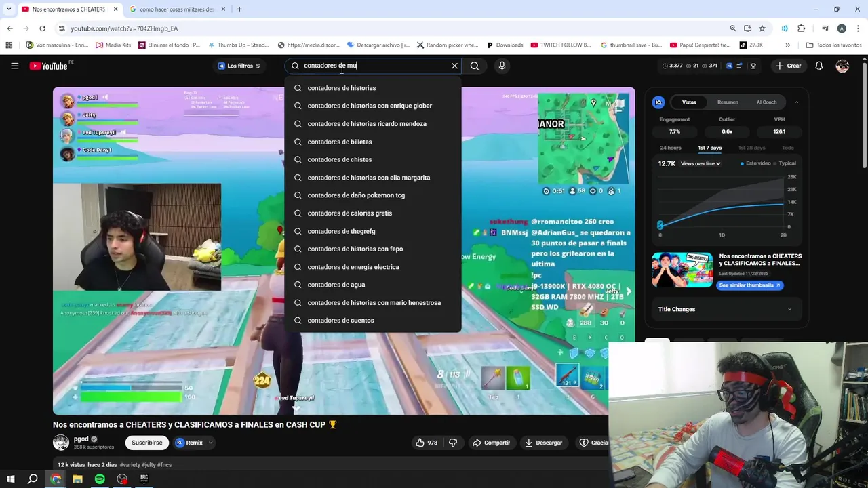Viewport: 868px width, 488px height.
Task: Select the 24 hours range tab
Action: (x=671, y=148)
